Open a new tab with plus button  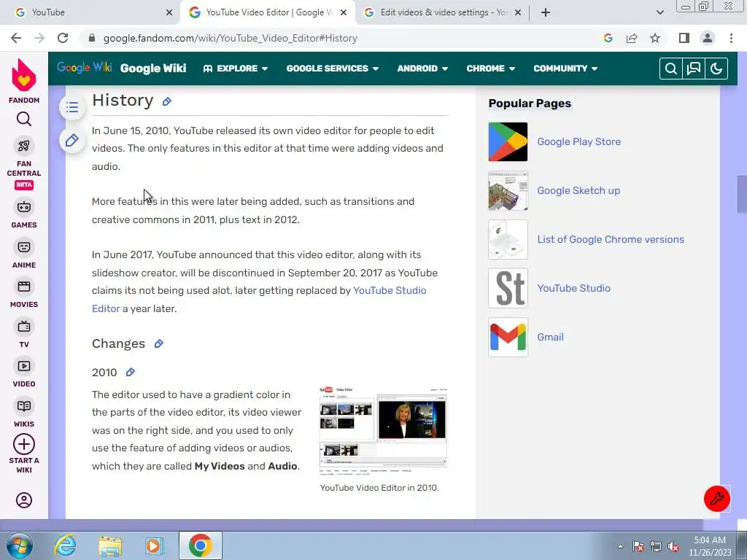[x=546, y=12]
